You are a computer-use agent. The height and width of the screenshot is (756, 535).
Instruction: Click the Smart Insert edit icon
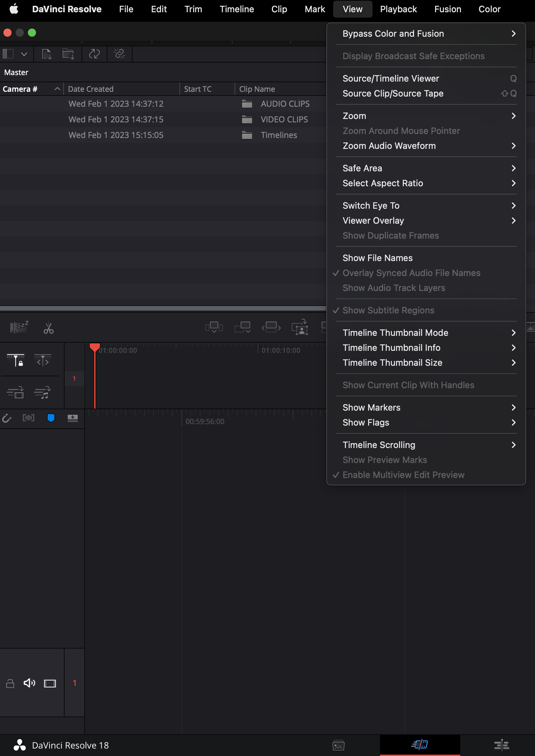click(x=214, y=327)
